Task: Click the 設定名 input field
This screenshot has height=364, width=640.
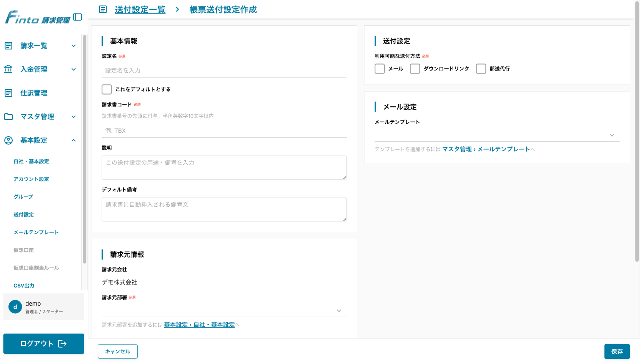Action: pyautogui.click(x=224, y=71)
